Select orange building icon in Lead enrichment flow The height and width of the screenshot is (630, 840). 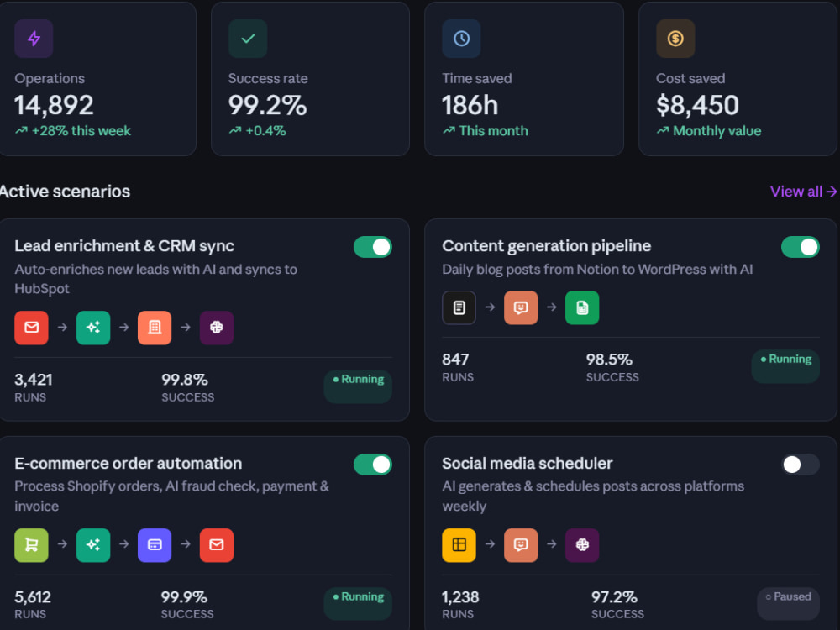[155, 328]
